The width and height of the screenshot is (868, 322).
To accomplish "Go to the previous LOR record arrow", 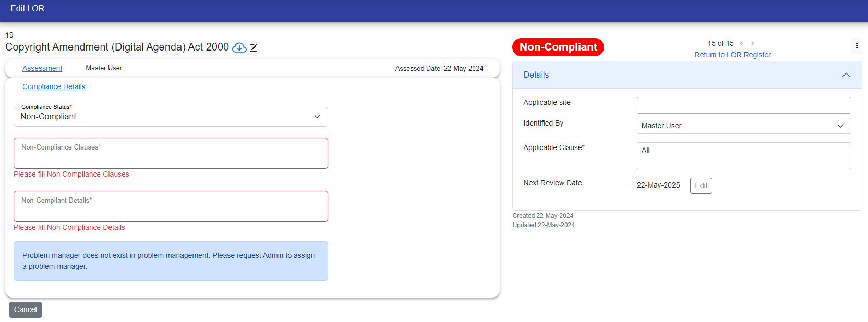I will [741, 44].
